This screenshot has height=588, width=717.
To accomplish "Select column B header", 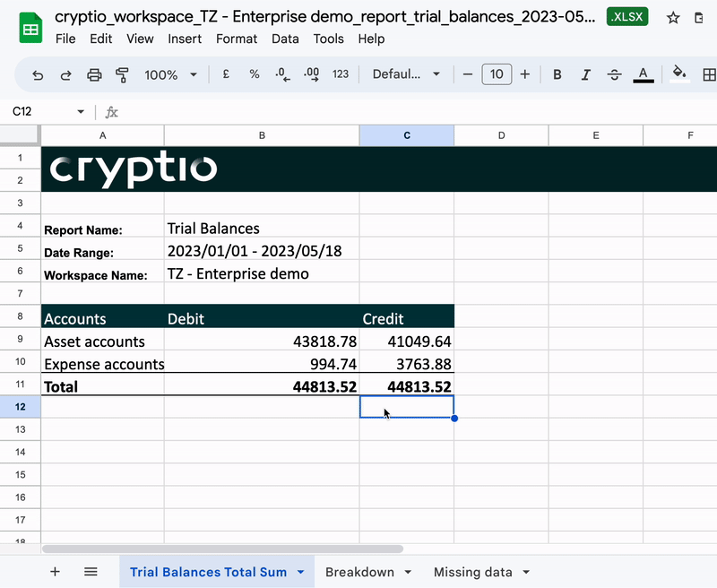I will (x=262, y=135).
